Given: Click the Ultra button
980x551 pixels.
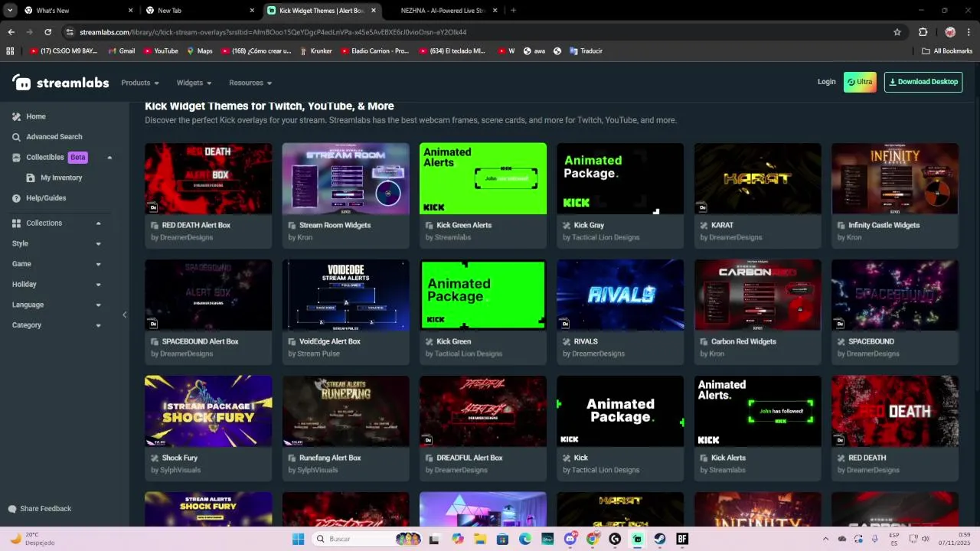Looking at the screenshot, I should tap(860, 82).
